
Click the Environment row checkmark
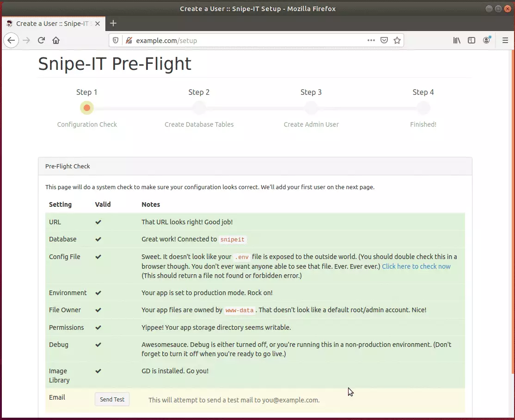pos(98,293)
